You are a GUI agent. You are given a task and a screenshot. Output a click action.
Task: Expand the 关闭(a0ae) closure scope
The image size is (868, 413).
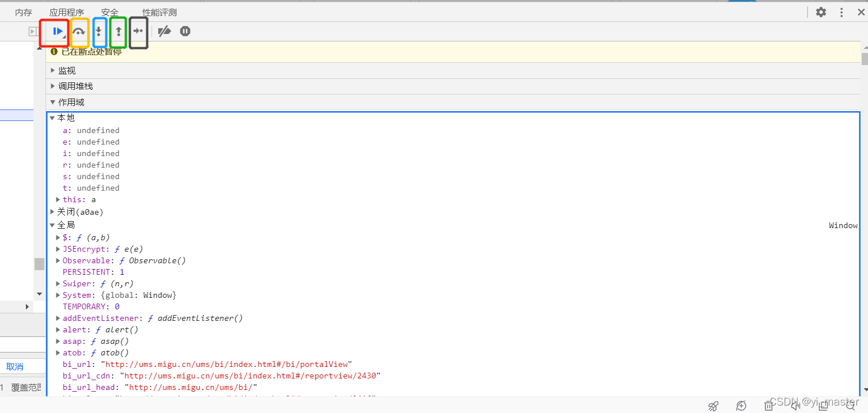pos(52,212)
